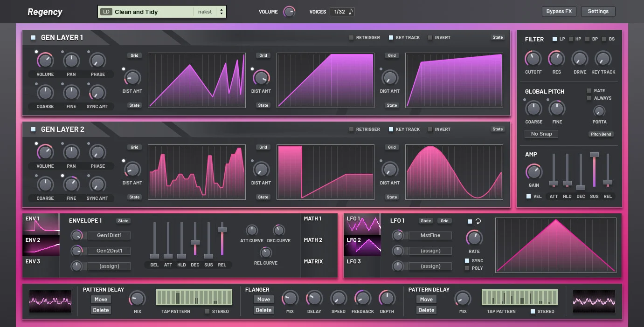Toggle the LFO 1 Sync checkbox
Viewport: 644px width, 327px height.
(467, 261)
